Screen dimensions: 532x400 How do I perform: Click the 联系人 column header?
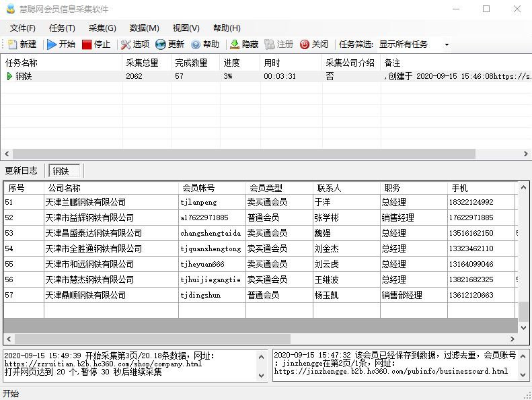click(x=346, y=188)
